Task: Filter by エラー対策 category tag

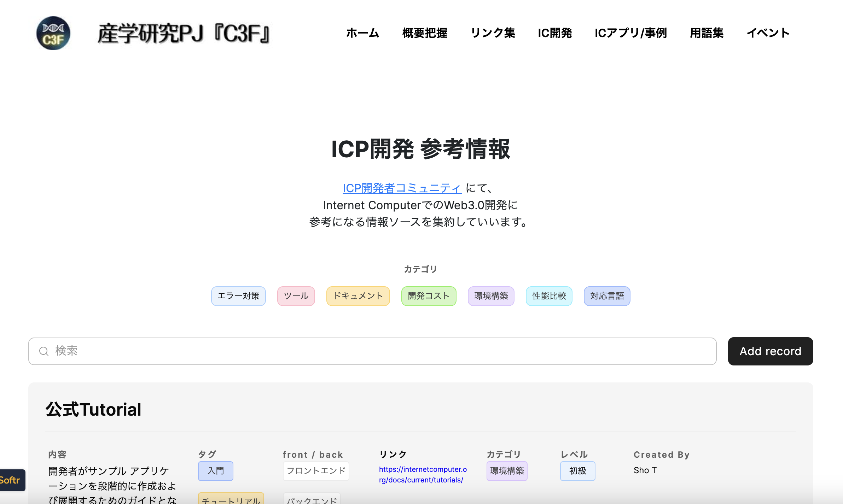Action: tap(238, 296)
